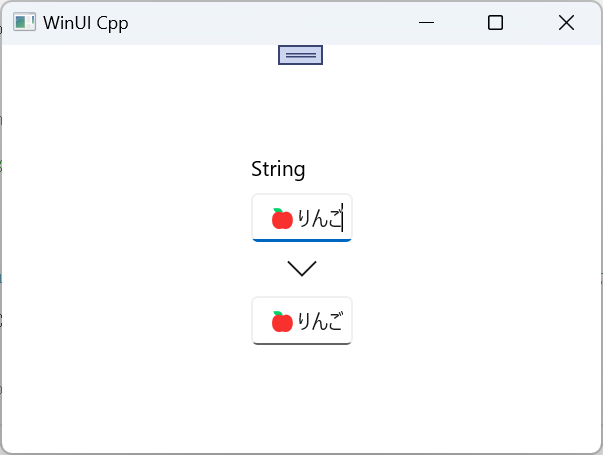The width and height of the screenshot is (603, 455).
Task: Click empty title bar area beside title
Action: [x=270, y=23]
